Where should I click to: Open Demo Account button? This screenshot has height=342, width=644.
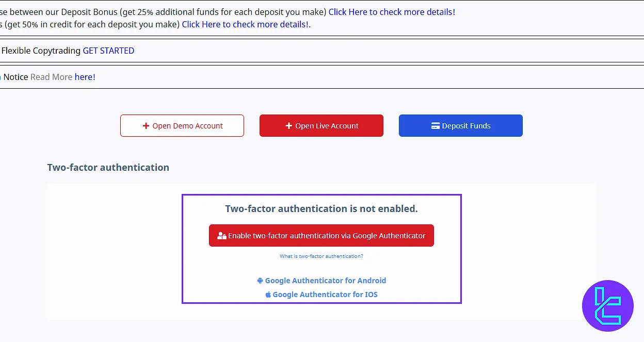[182, 126]
